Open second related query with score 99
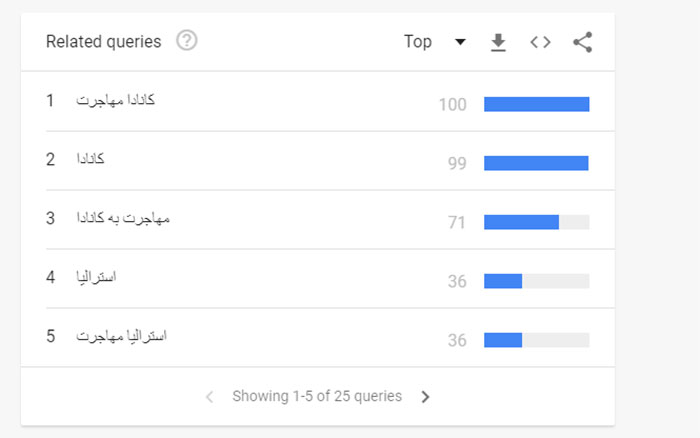This screenshot has height=438, width=700. (x=90, y=159)
